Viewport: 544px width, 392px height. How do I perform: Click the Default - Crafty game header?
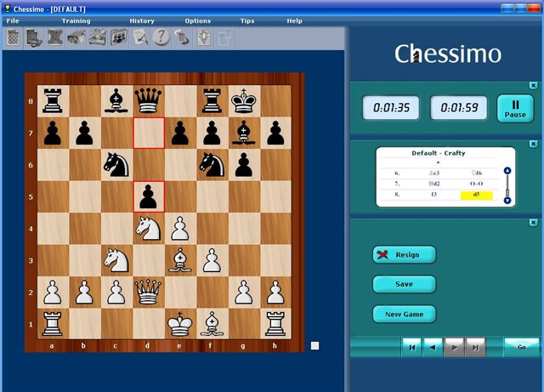click(x=439, y=153)
